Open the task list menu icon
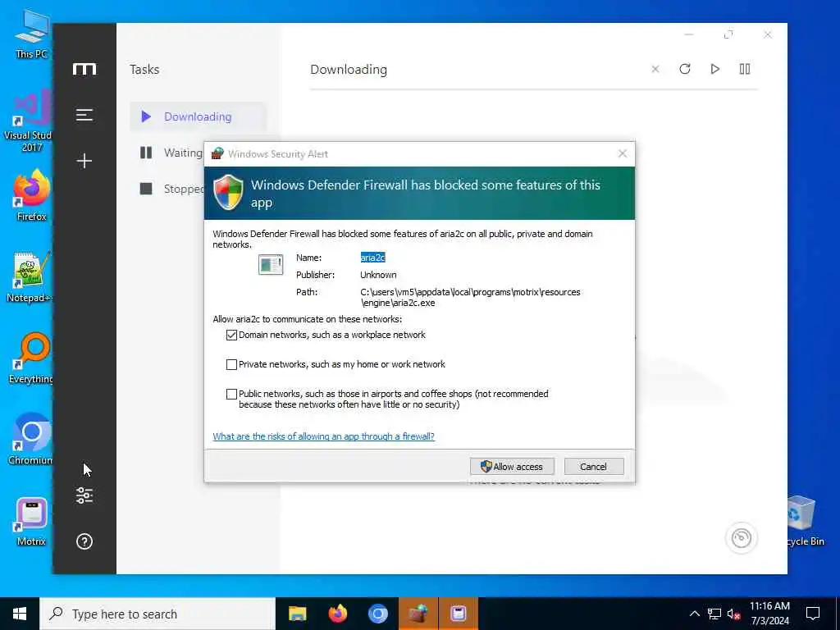The width and height of the screenshot is (840, 630). tap(84, 115)
